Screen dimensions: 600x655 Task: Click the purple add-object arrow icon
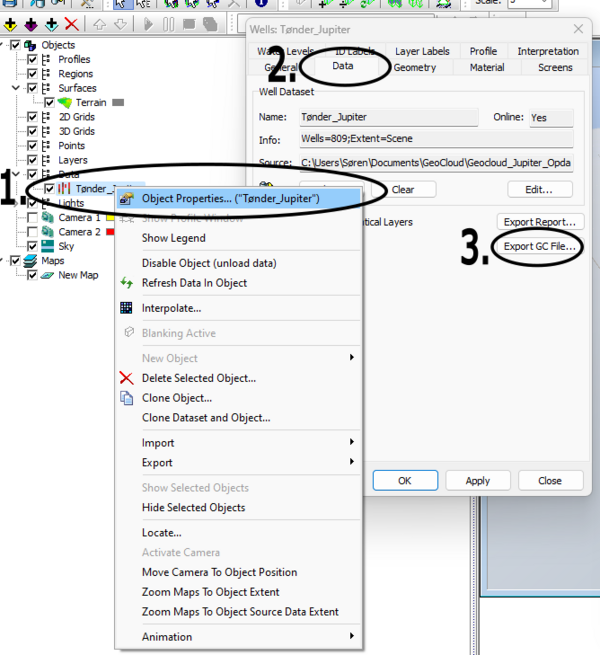click(x=31, y=25)
